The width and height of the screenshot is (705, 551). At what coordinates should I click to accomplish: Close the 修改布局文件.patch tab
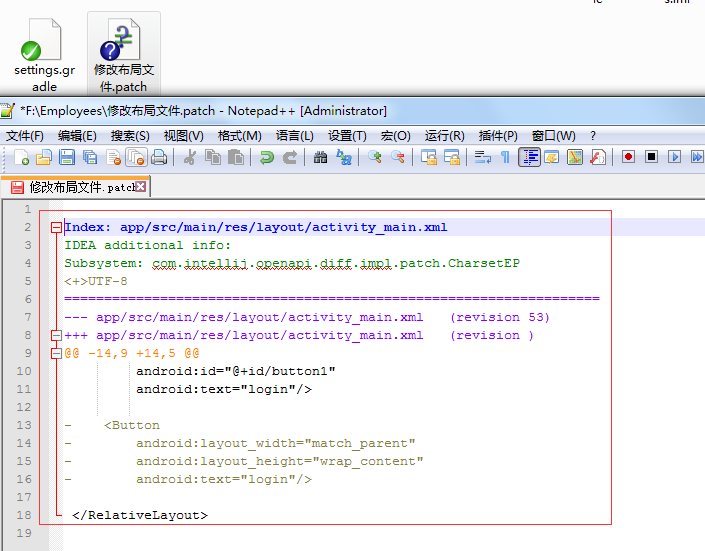141,187
